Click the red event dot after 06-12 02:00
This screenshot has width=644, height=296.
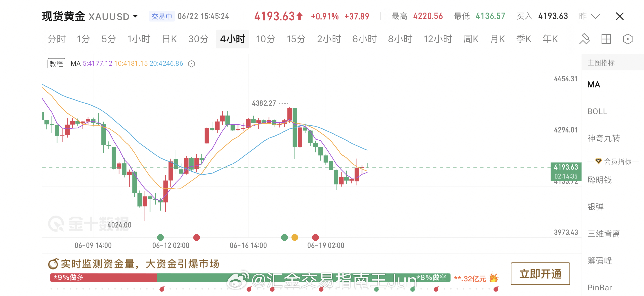196,237
